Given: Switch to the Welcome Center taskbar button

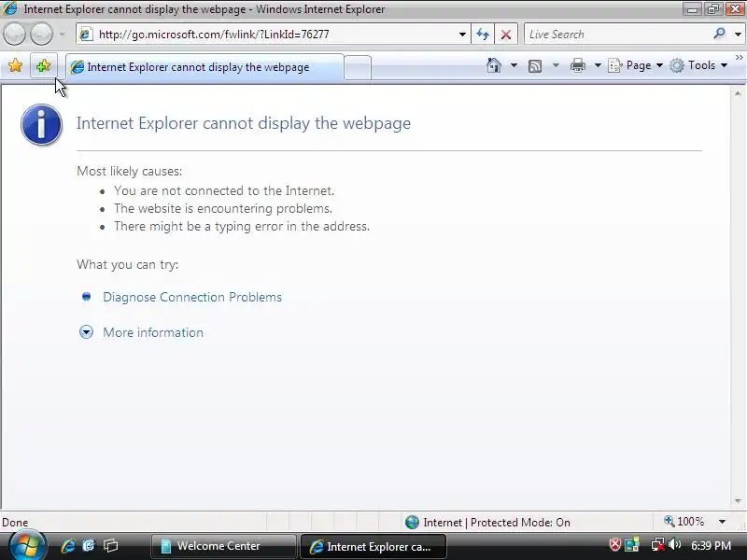Looking at the screenshot, I should [x=223, y=546].
